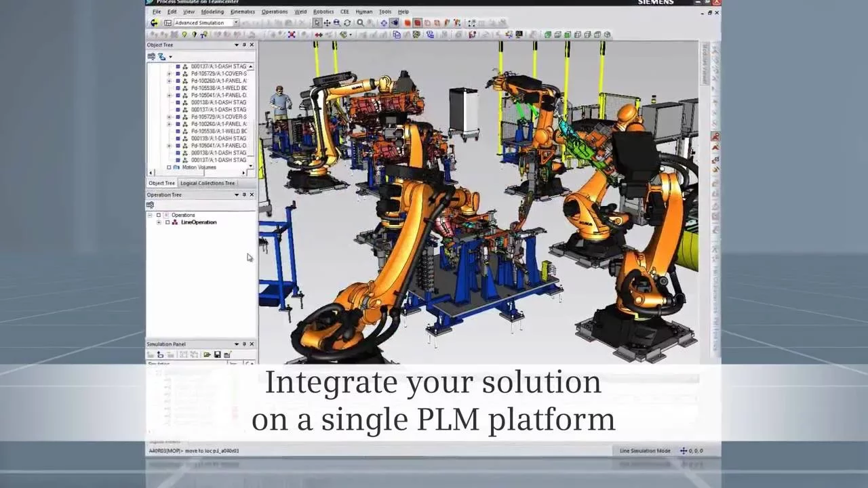868x488 pixels.
Task: Open the File menu
Action: (x=157, y=12)
